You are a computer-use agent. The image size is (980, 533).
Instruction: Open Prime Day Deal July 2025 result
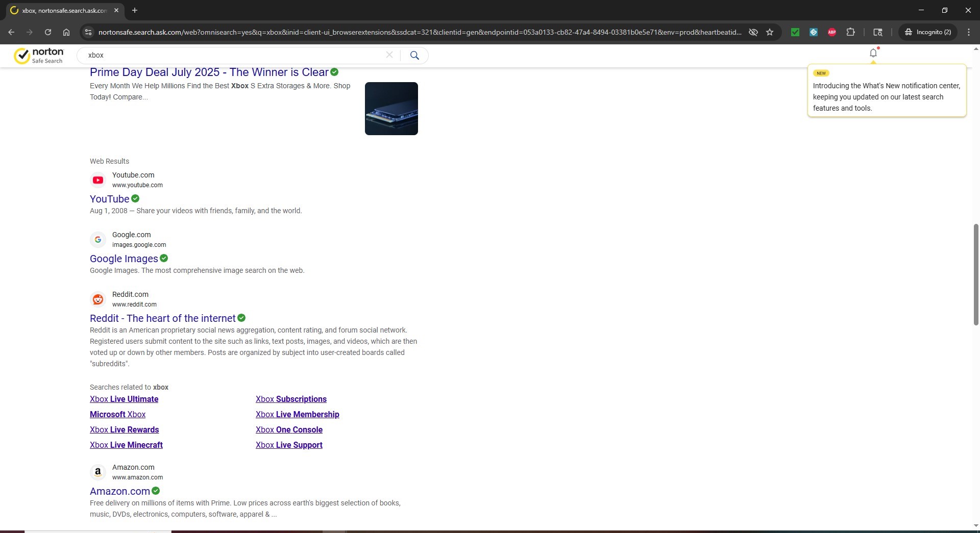[209, 72]
